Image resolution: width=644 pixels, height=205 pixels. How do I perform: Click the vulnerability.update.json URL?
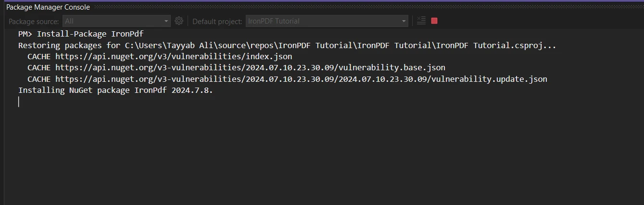coord(301,79)
